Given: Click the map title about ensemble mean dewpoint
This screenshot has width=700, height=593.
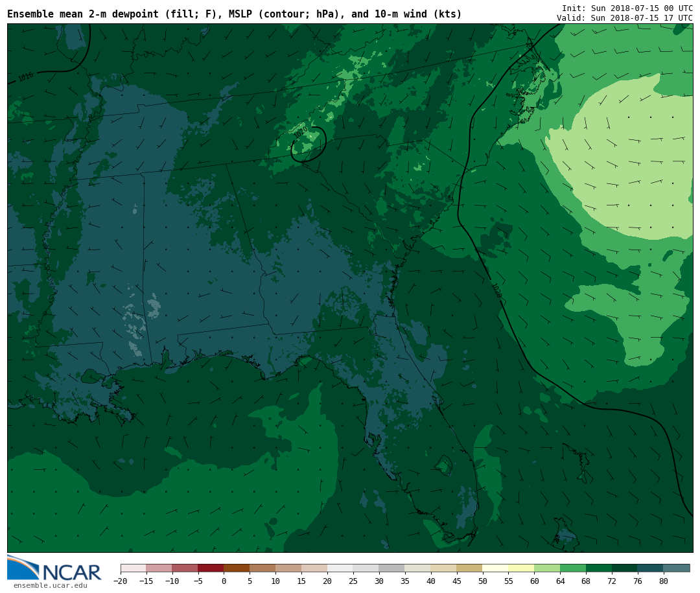Looking at the screenshot, I should 234,14.
